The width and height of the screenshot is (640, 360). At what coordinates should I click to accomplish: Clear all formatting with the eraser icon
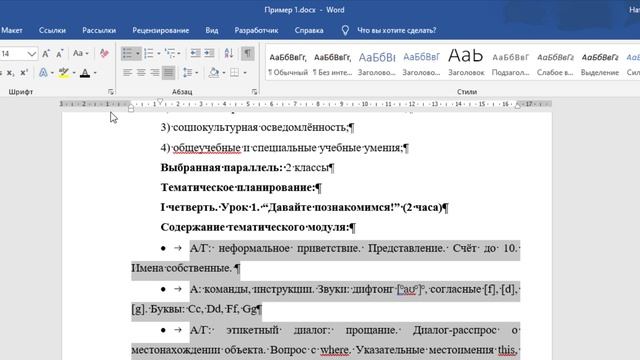click(104, 53)
